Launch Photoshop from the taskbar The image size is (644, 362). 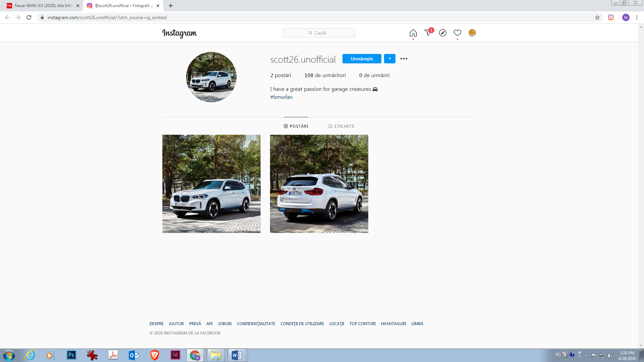click(71, 355)
